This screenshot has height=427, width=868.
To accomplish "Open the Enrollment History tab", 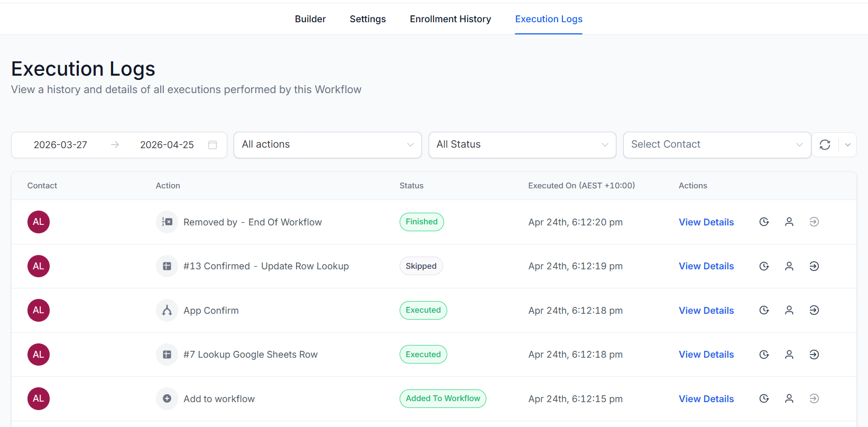I will click(x=450, y=19).
